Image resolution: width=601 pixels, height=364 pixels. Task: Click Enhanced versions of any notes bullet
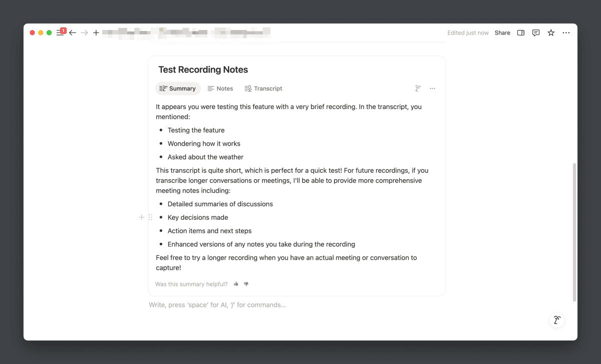(261, 244)
